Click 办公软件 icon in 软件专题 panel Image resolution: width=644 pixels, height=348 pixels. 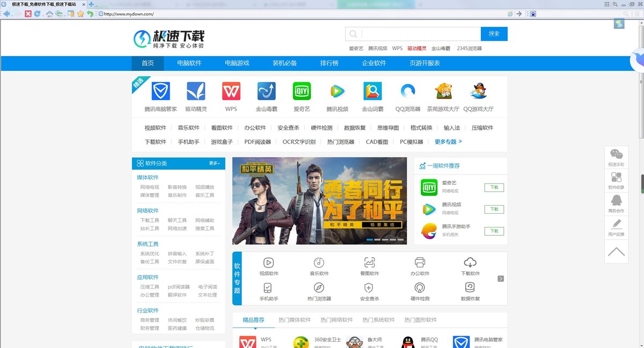point(420,263)
